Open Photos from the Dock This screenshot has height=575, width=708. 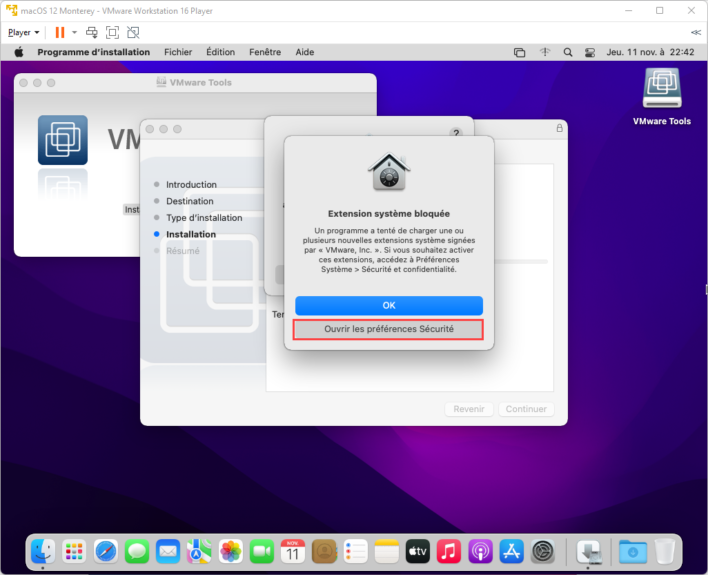(231, 552)
